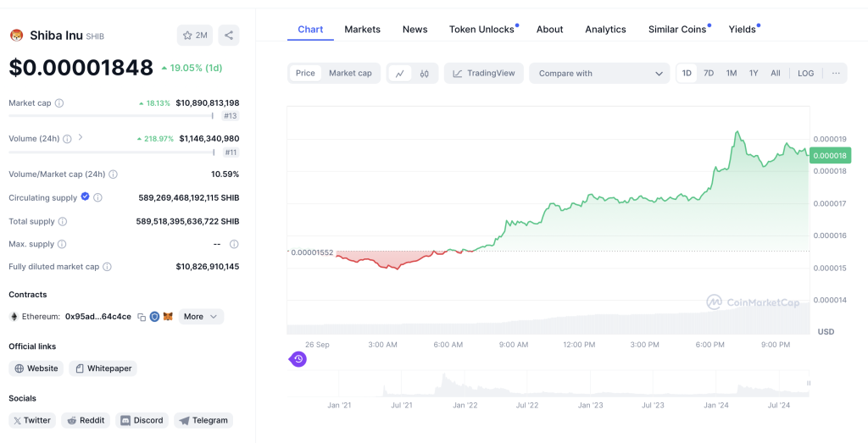
Task: Click info icon beside Max. supply dash value
Action: click(x=234, y=244)
